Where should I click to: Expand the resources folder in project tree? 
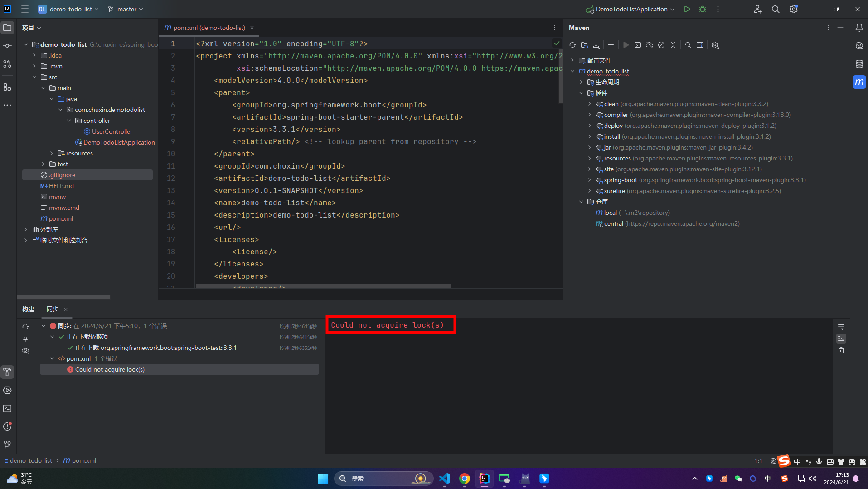(x=52, y=153)
